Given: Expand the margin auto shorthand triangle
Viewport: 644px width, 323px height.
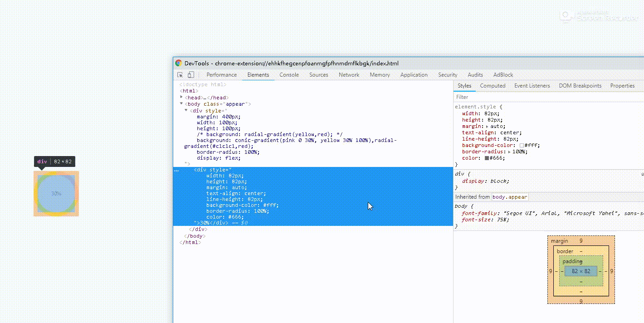Looking at the screenshot, I should pyautogui.click(x=488, y=127).
